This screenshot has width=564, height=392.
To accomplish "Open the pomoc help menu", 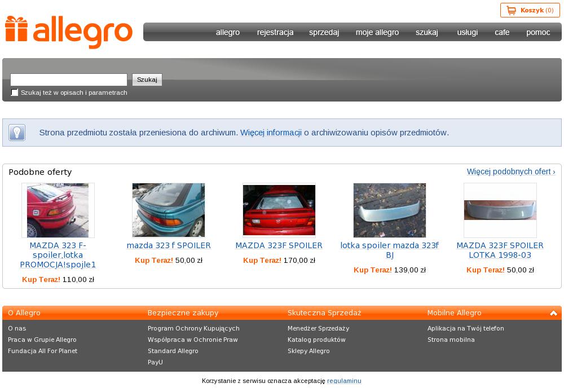I will tap(537, 32).
